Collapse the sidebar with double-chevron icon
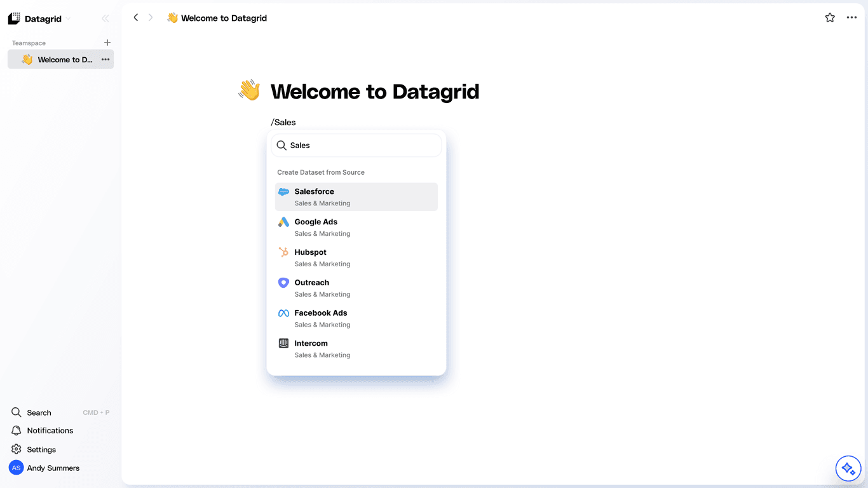 click(x=105, y=19)
